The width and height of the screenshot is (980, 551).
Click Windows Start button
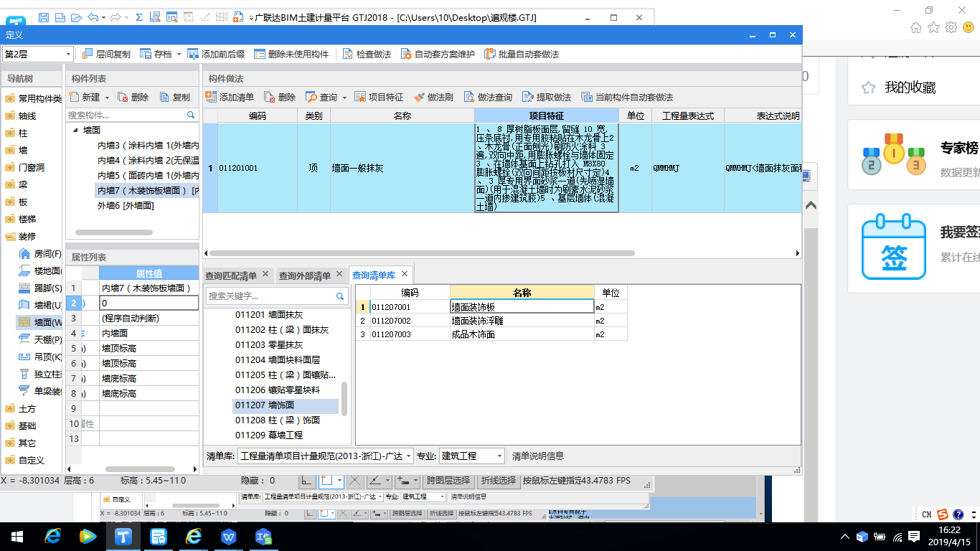(x=17, y=536)
